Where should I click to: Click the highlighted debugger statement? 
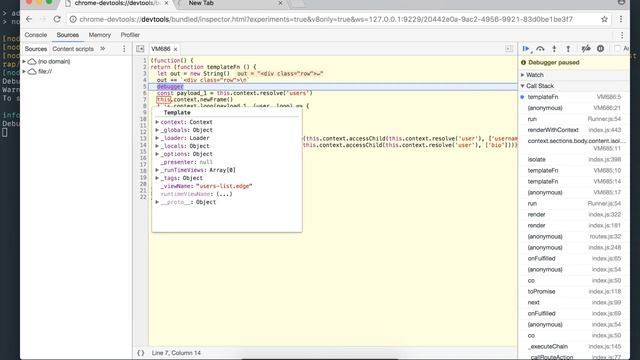[x=170, y=87]
